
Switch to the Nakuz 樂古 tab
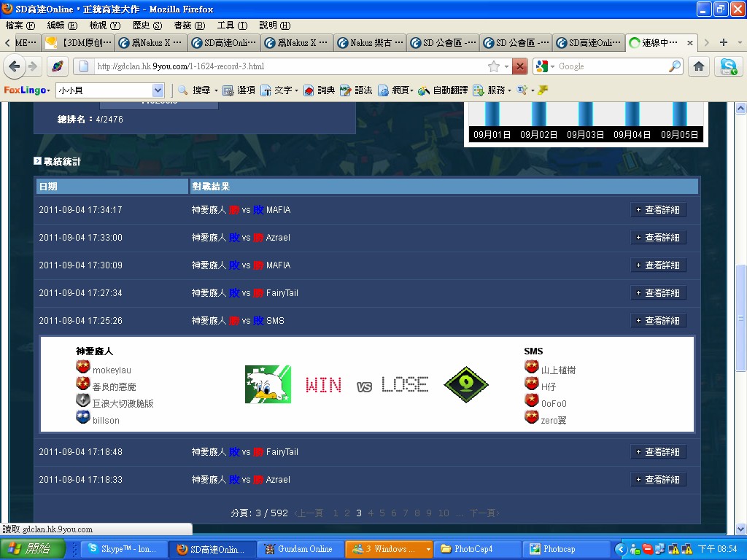[x=371, y=43]
